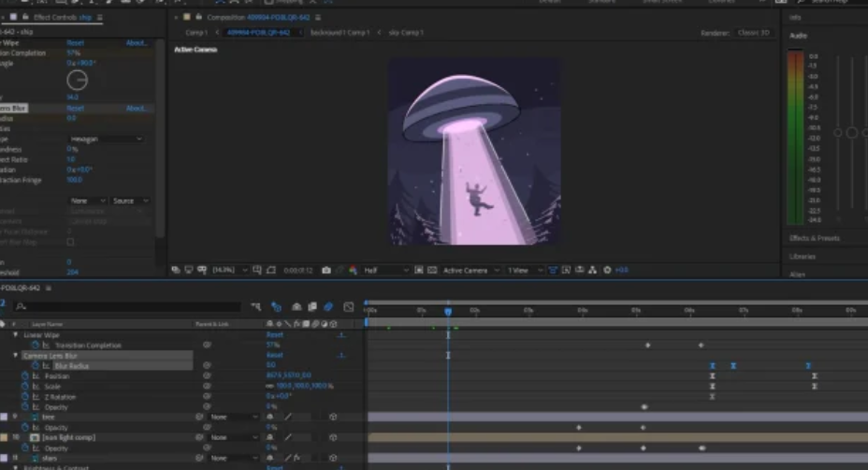Image resolution: width=868 pixels, height=470 pixels.
Task: Open the Half resolution dropdown
Action: coord(385,270)
